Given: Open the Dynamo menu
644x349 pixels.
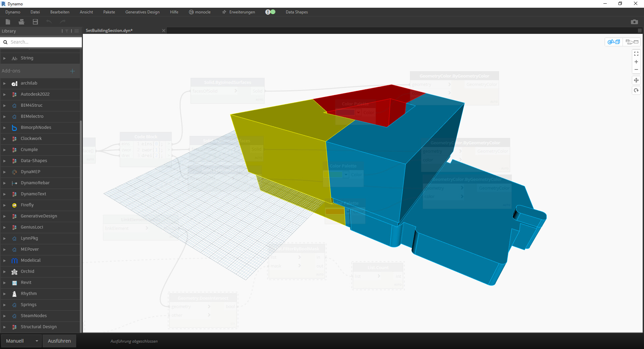Looking at the screenshot, I should pyautogui.click(x=13, y=12).
